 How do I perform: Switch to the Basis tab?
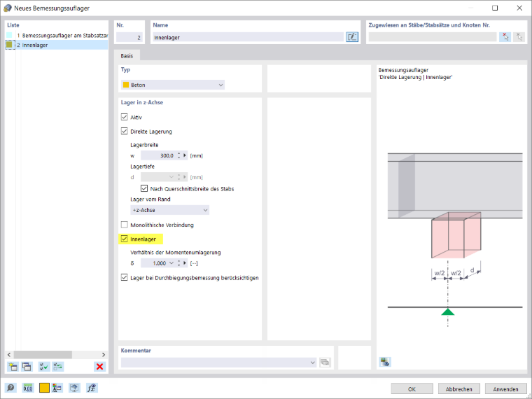click(x=127, y=55)
